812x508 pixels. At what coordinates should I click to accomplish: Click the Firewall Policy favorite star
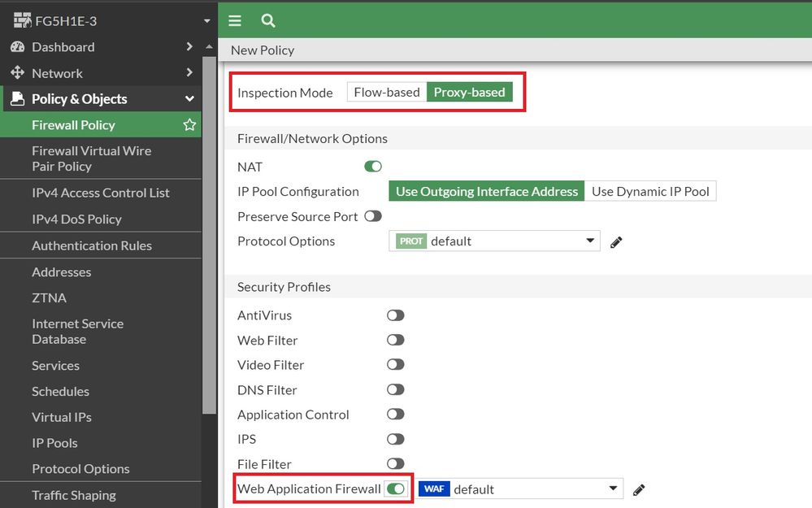point(189,125)
